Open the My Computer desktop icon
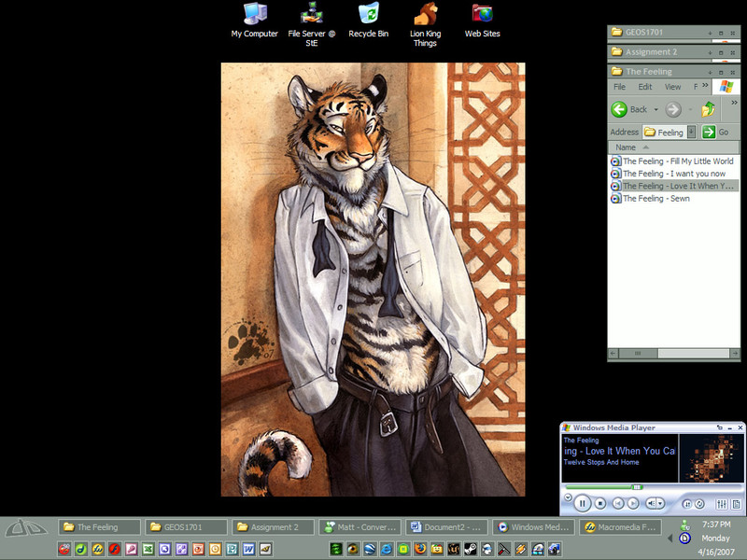Image resolution: width=747 pixels, height=560 pixels. (254, 21)
